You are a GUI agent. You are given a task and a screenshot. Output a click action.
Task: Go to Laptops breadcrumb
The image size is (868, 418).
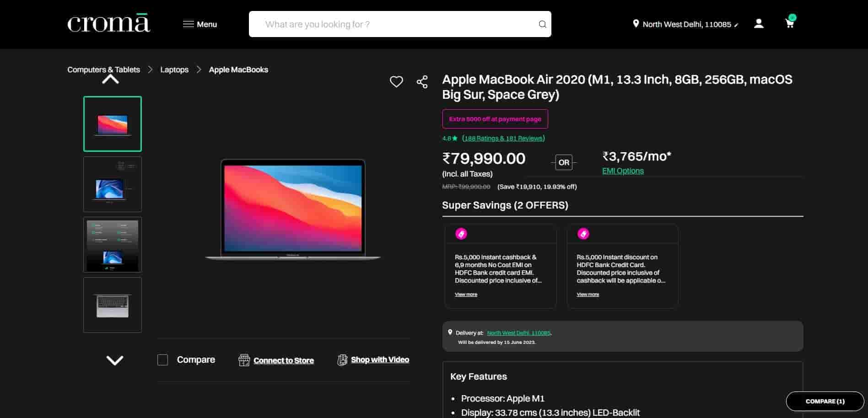174,70
